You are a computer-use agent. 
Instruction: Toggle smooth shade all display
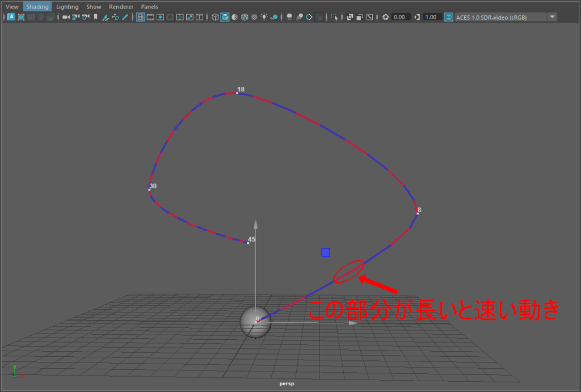pyautogui.click(x=225, y=17)
